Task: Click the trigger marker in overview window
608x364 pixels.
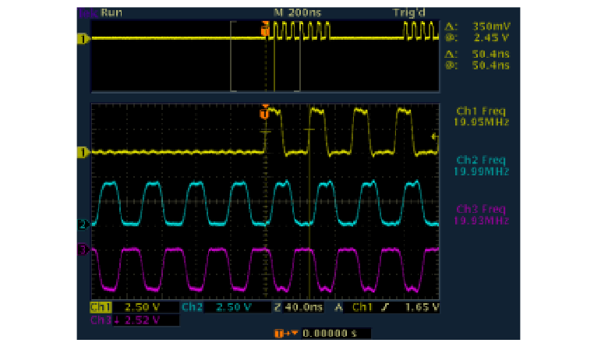Action: click(x=264, y=29)
